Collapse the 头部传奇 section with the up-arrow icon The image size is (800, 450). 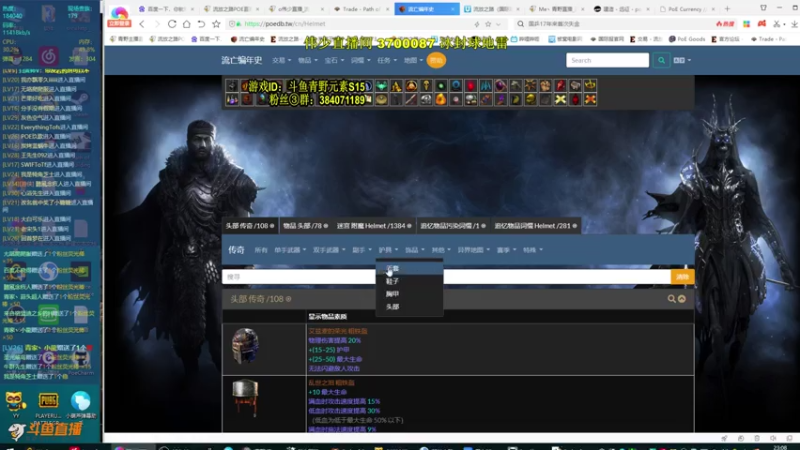coord(682,299)
